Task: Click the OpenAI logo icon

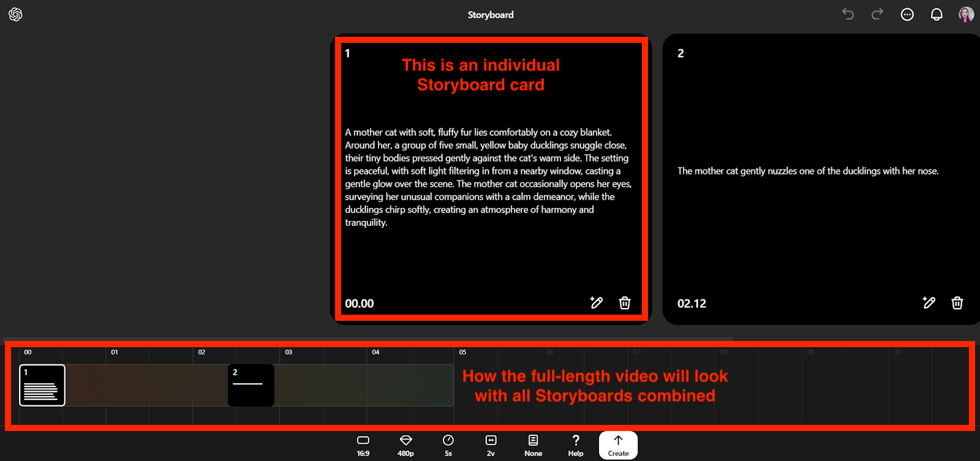Action: coord(15,15)
